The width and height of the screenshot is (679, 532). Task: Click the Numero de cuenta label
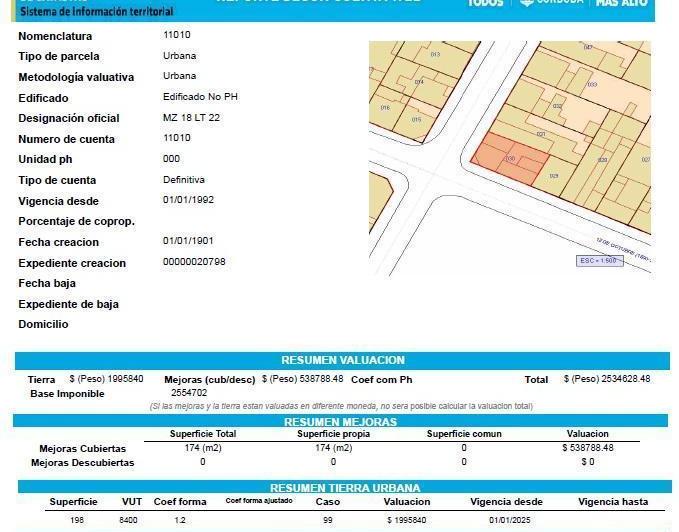point(67,139)
